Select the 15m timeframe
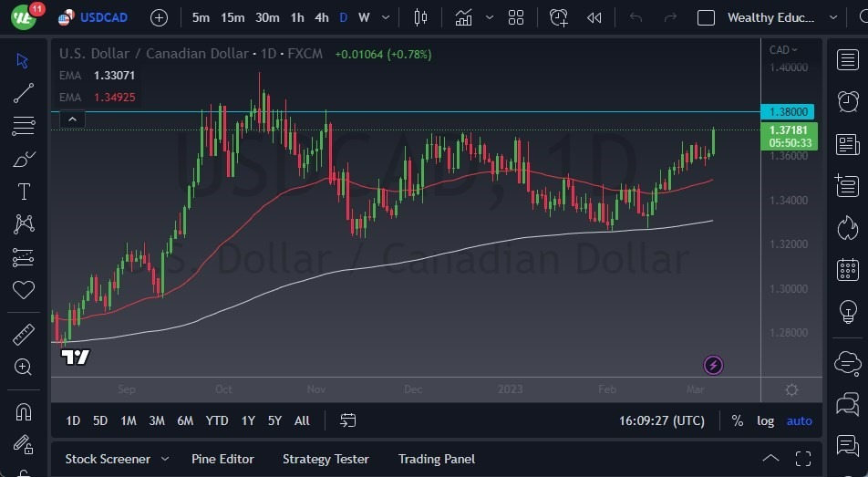Image resolution: width=868 pixels, height=477 pixels. 232,17
